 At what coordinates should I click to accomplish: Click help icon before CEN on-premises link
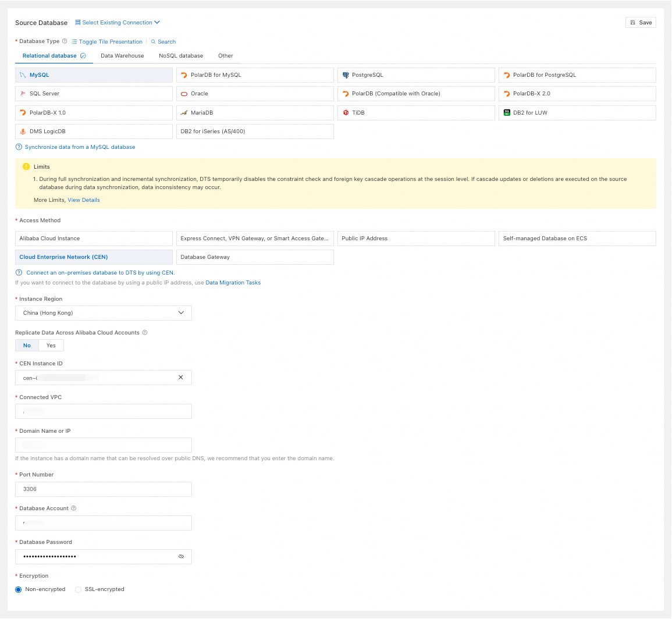[x=19, y=273]
